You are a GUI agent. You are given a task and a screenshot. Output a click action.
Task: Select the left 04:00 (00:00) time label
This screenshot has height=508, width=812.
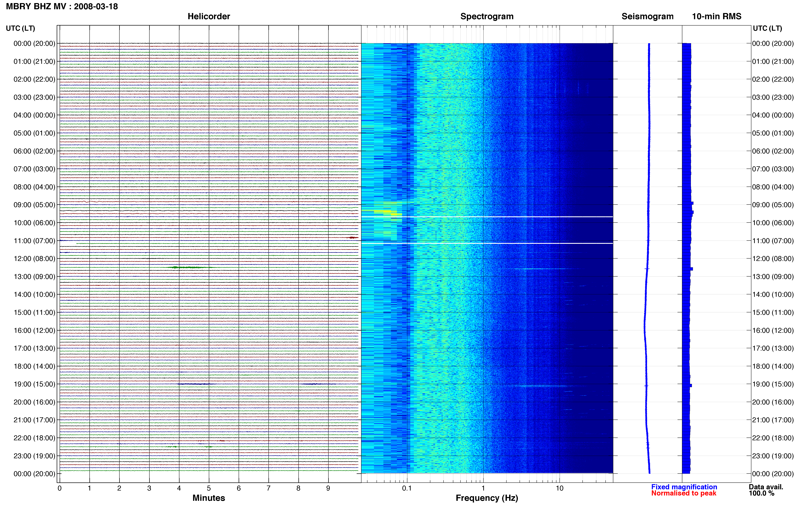coord(34,115)
